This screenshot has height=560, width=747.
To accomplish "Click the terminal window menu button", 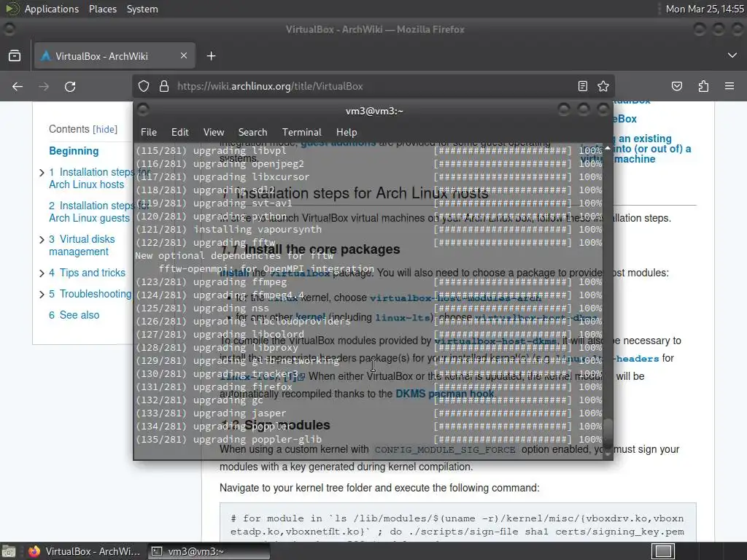I will tap(143, 110).
